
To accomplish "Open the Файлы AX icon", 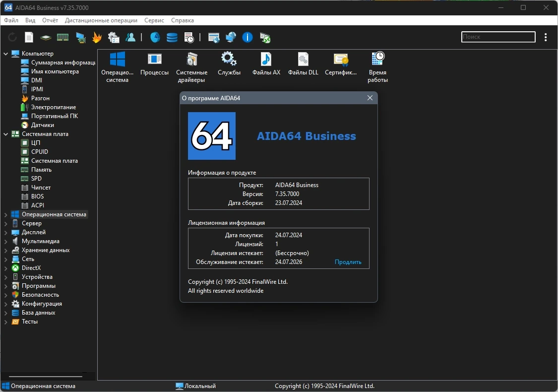I will pyautogui.click(x=266, y=64).
